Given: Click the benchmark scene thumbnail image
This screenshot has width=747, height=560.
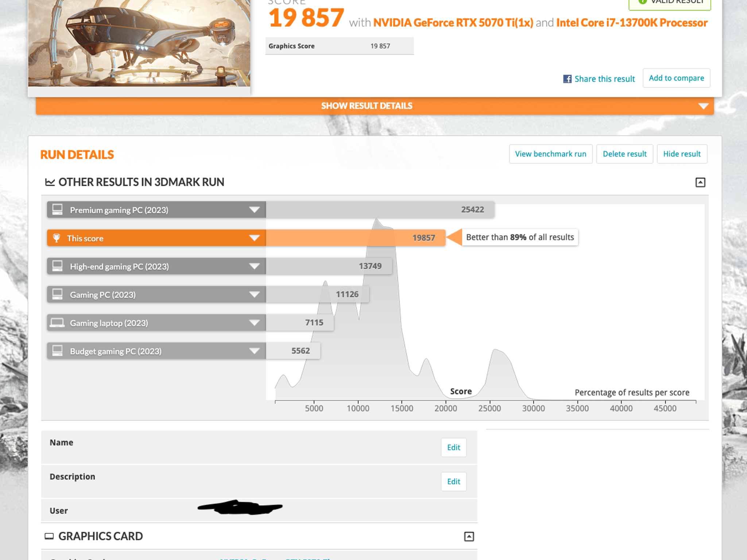Looking at the screenshot, I should click(x=139, y=43).
